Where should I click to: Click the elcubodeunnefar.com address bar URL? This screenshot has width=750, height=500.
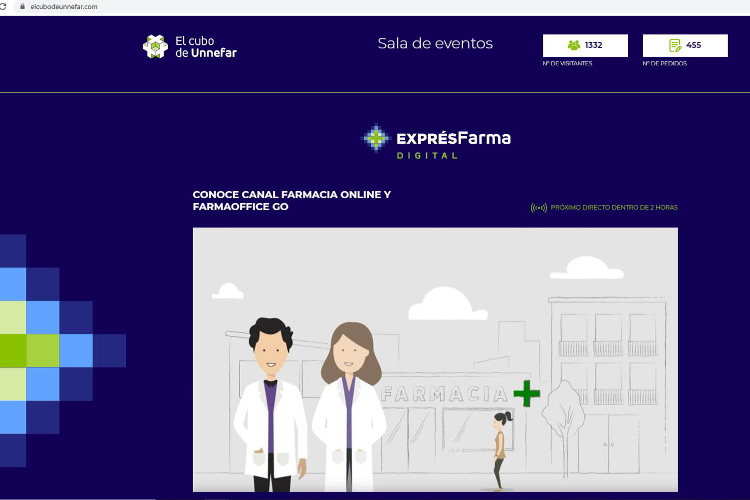click(64, 7)
